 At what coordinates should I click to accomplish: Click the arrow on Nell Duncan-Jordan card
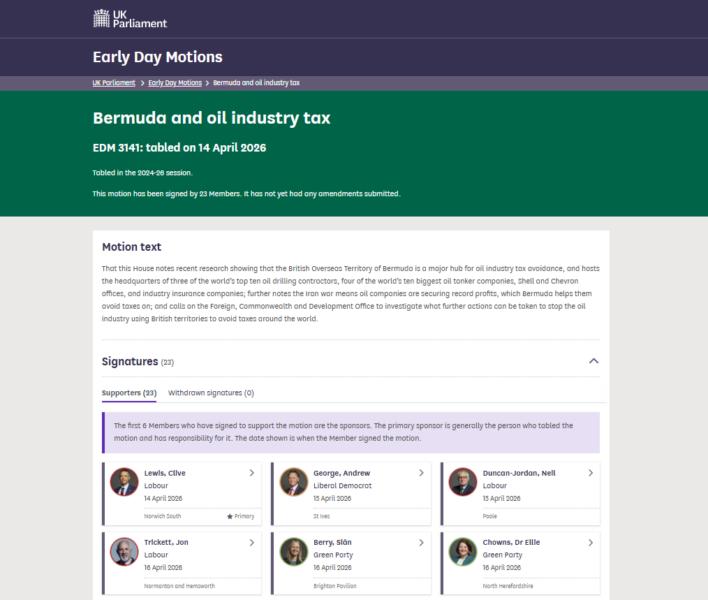pos(590,473)
